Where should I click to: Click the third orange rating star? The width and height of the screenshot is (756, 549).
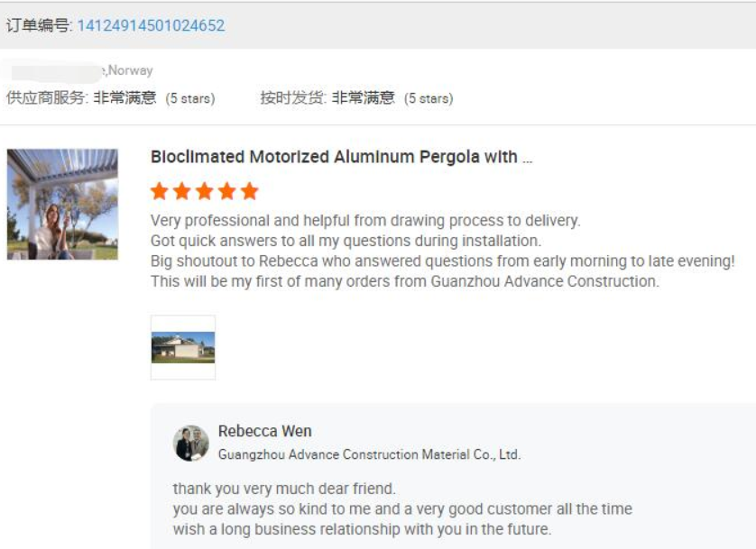[x=205, y=191]
